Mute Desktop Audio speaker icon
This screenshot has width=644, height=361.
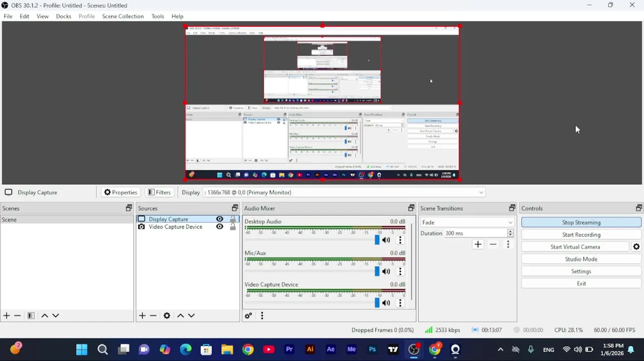(x=386, y=240)
